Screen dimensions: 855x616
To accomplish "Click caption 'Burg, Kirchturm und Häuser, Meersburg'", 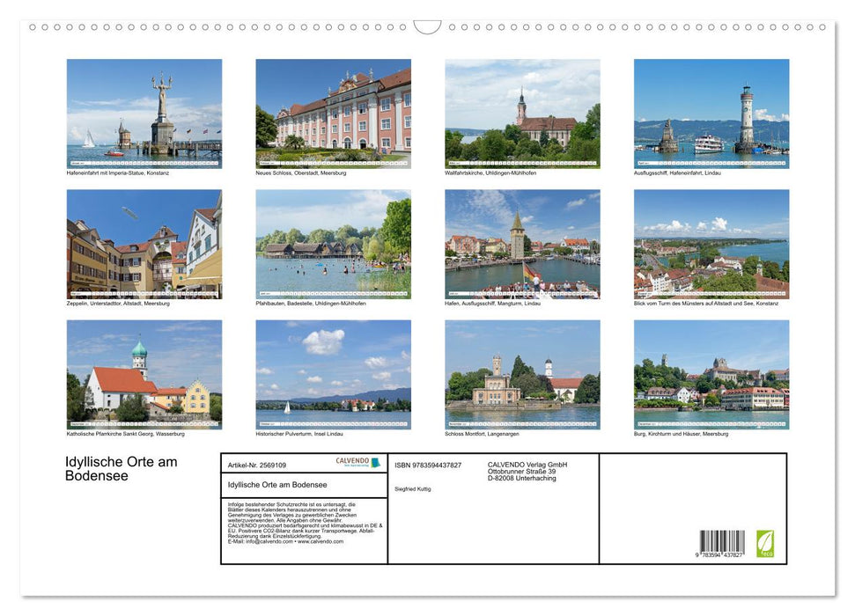I will pyautogui.click(x=681, y=434).
